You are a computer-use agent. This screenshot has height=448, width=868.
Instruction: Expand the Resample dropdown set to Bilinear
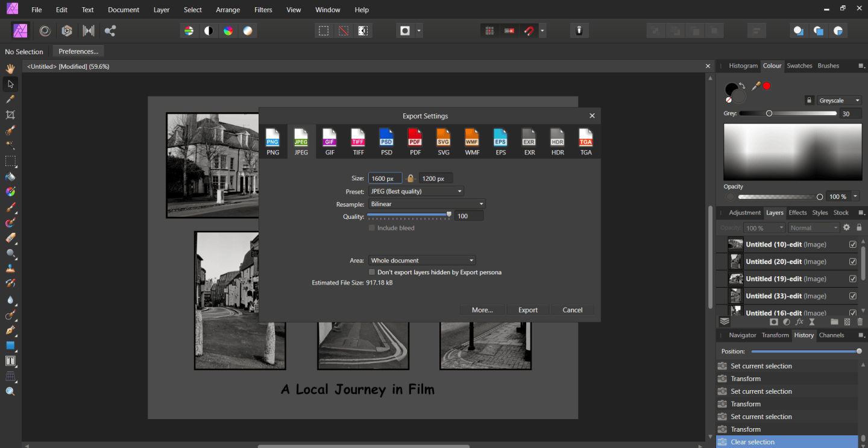click(427, 204)
